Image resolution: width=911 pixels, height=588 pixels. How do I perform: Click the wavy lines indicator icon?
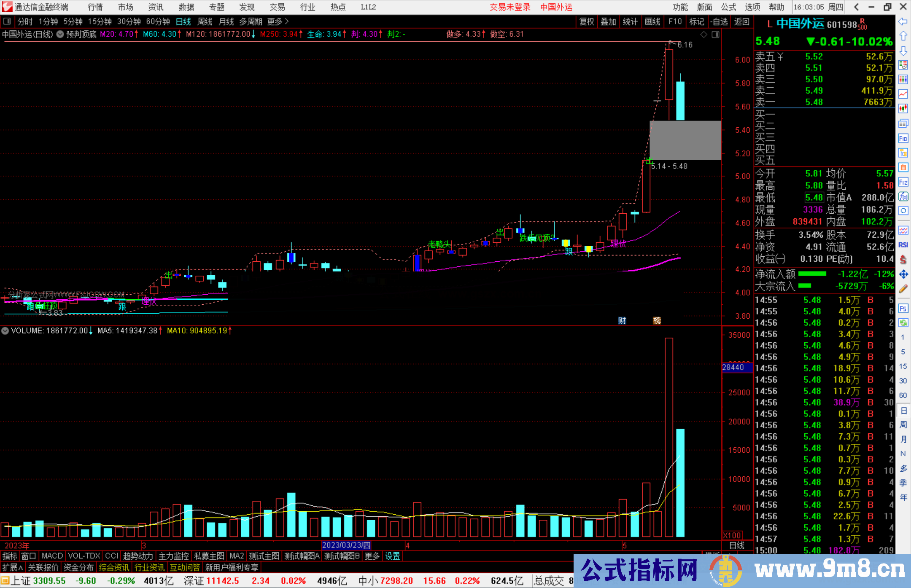[903, 230]
